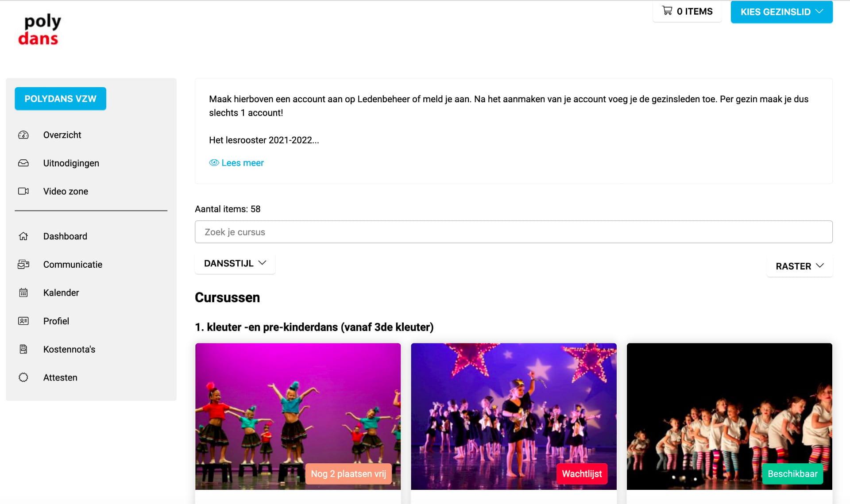Click the Aantal items: 58 text
Screen dimensions: 850x504
pyautogui.click(x=228, y=209)
